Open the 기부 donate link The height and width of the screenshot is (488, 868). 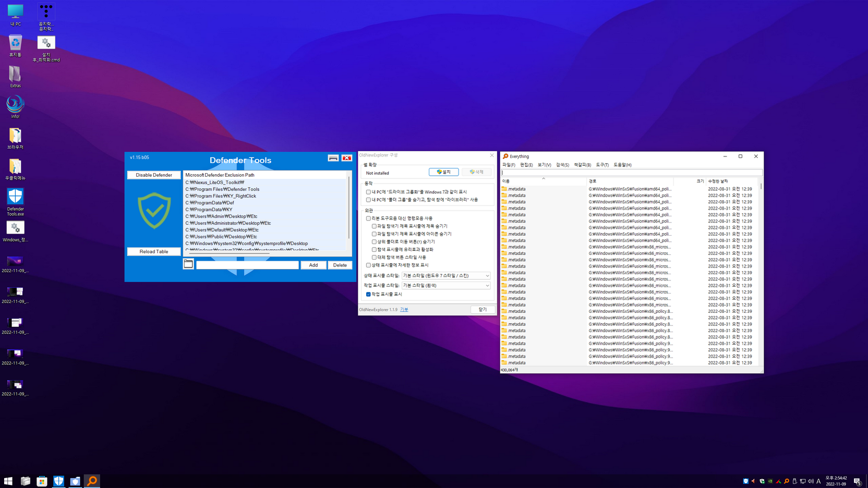coord(404,310)
